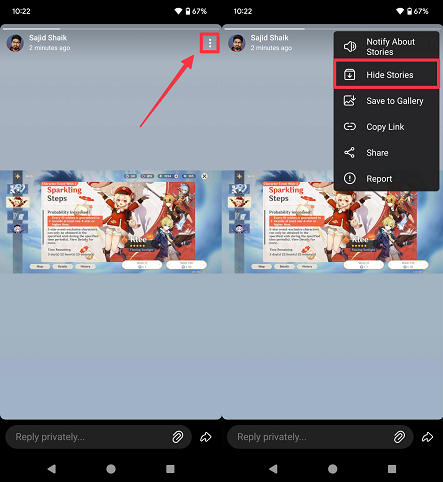Tap forward arrow icon beside right reply field
The image size is (443, 482).
coord(427,437)
